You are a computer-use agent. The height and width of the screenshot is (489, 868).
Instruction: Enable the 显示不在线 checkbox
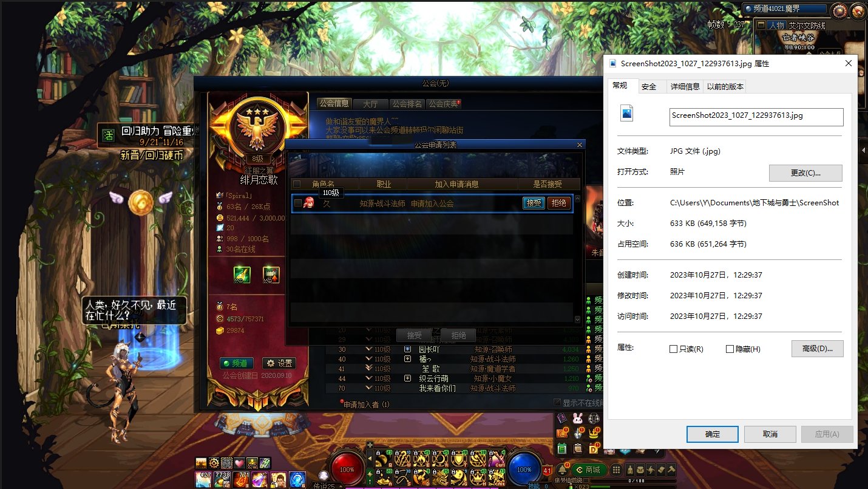(557, 402)
